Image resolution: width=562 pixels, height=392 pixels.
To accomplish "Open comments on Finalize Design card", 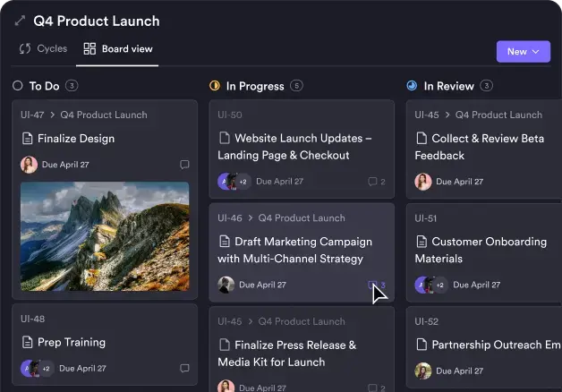I will [x=184, y=165].
